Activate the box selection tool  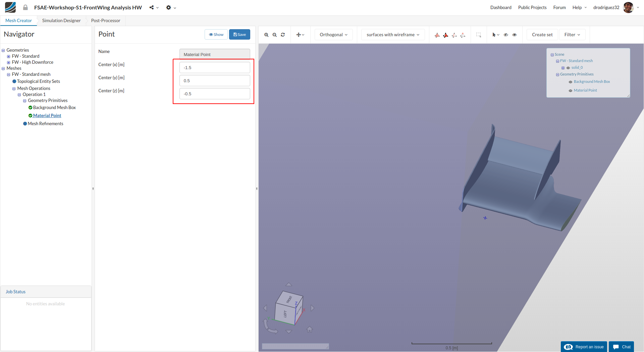pyautogui.click(x=479, y=35)
